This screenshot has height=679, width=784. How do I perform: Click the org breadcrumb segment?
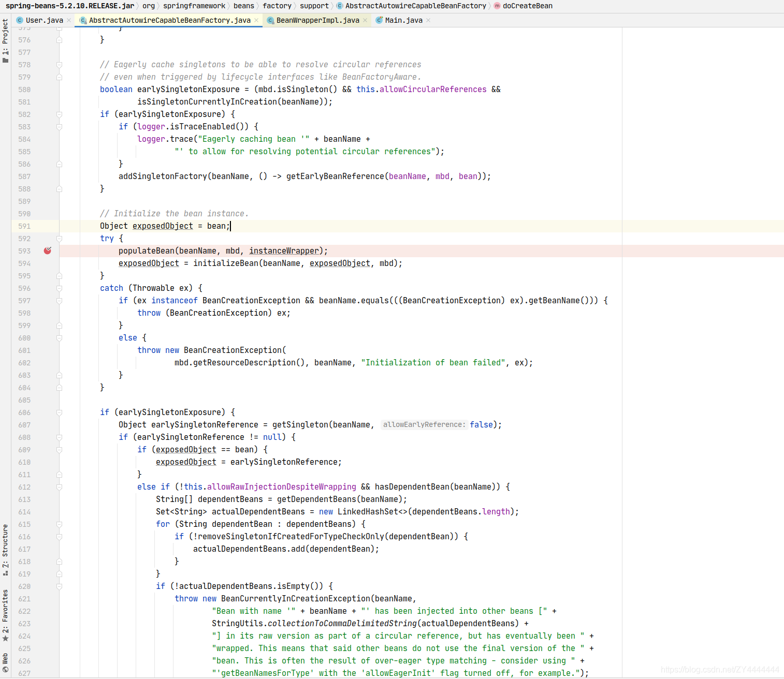coord(149,6)
